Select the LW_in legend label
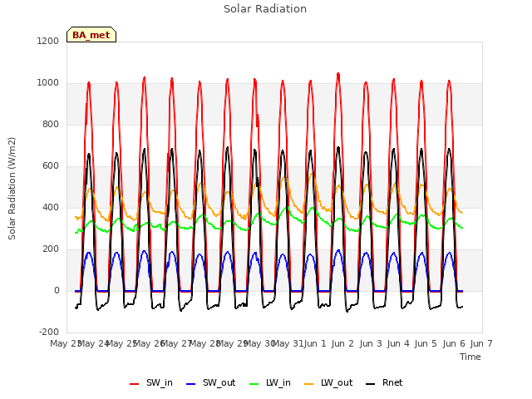Image resolution: width=532 pixels, height=399 pixels. pyautogui.click(x=278, y=382)
